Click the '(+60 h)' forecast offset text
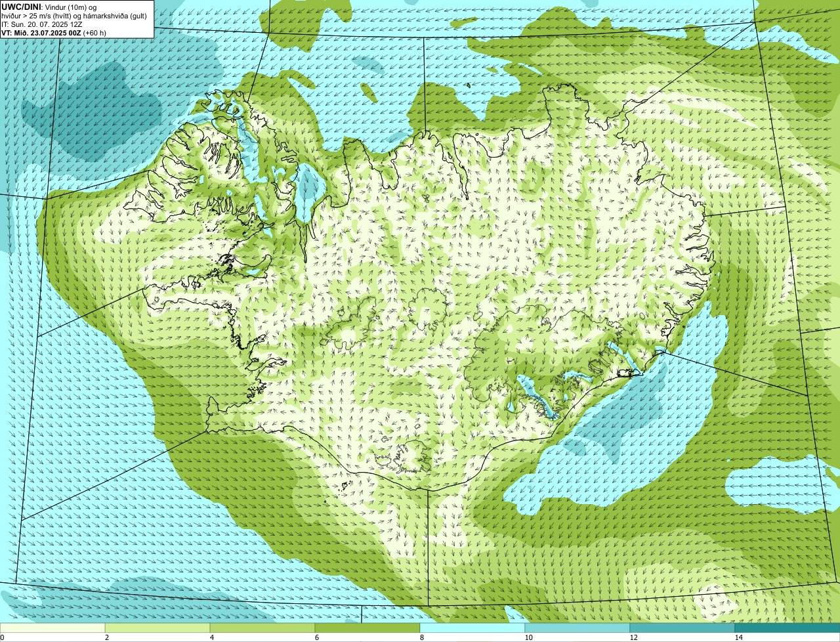 coord(95,33)
